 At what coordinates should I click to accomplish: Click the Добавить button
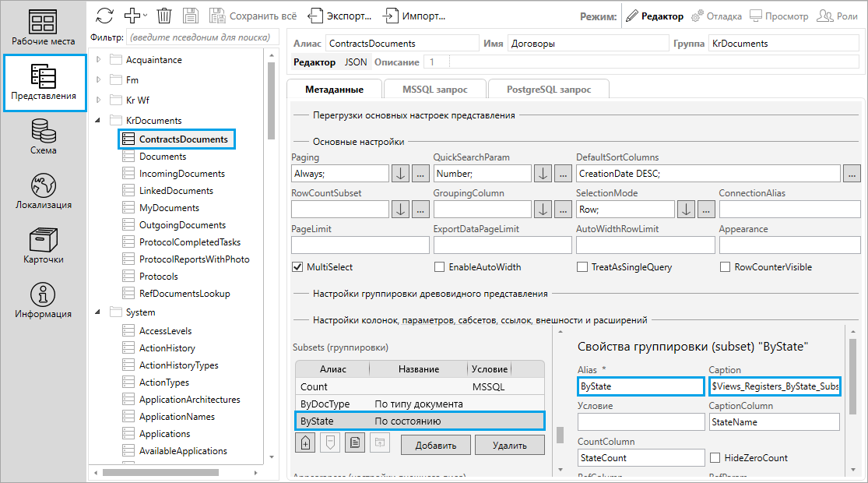click(x=435, y=445)
